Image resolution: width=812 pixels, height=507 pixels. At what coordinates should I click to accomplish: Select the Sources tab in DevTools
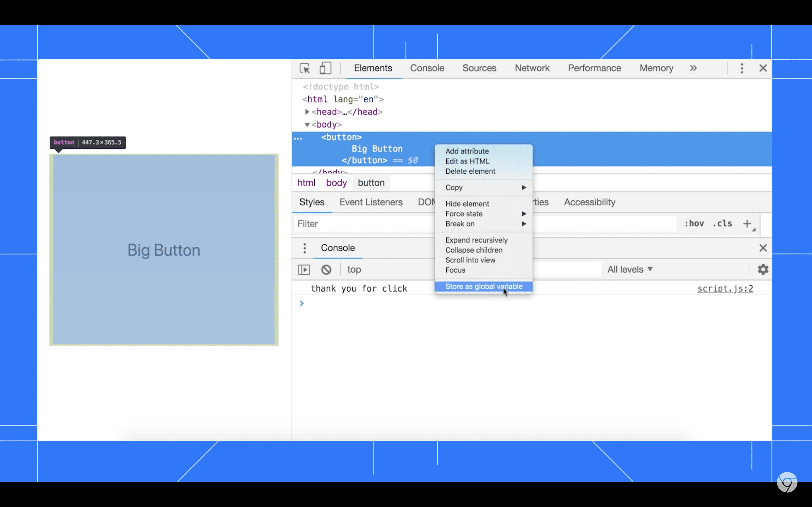click(x=479, y=68)
